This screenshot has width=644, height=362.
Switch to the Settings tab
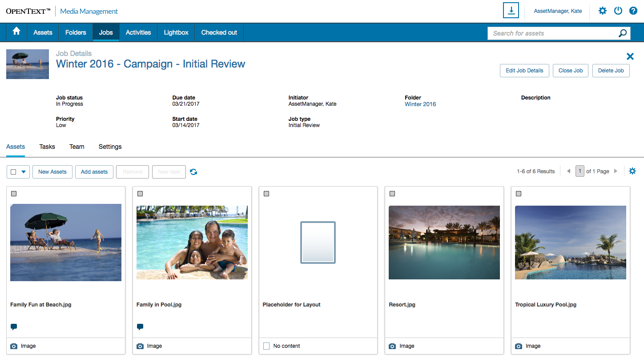coord(110,147)
